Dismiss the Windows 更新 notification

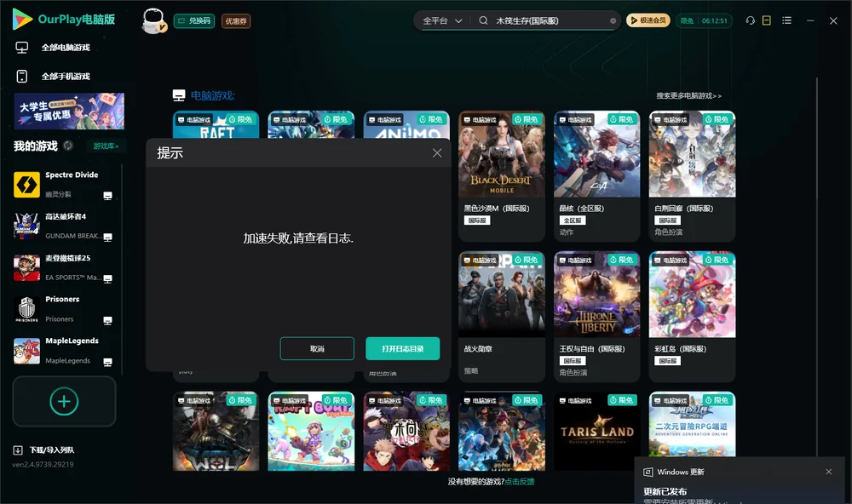tap(829, 472)
